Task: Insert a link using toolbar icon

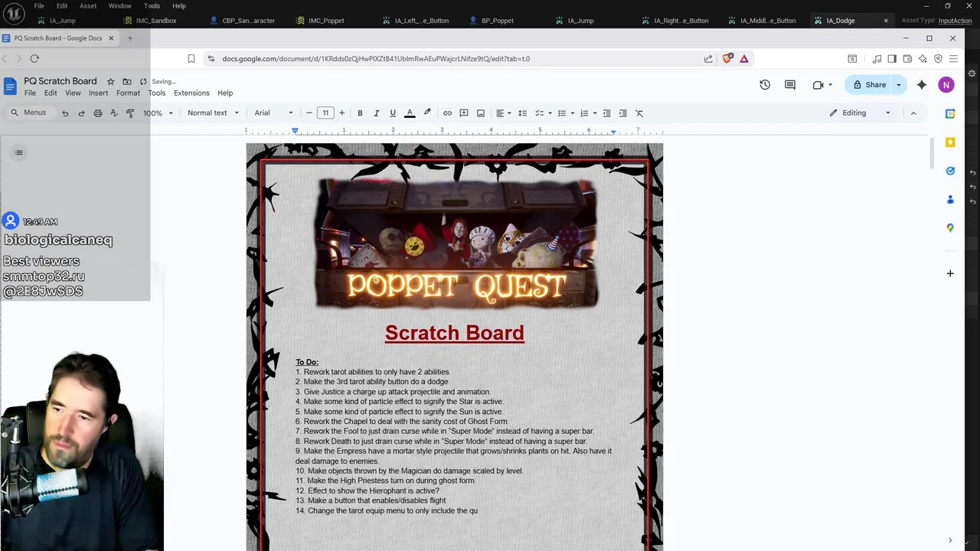Action: point(447,113)
